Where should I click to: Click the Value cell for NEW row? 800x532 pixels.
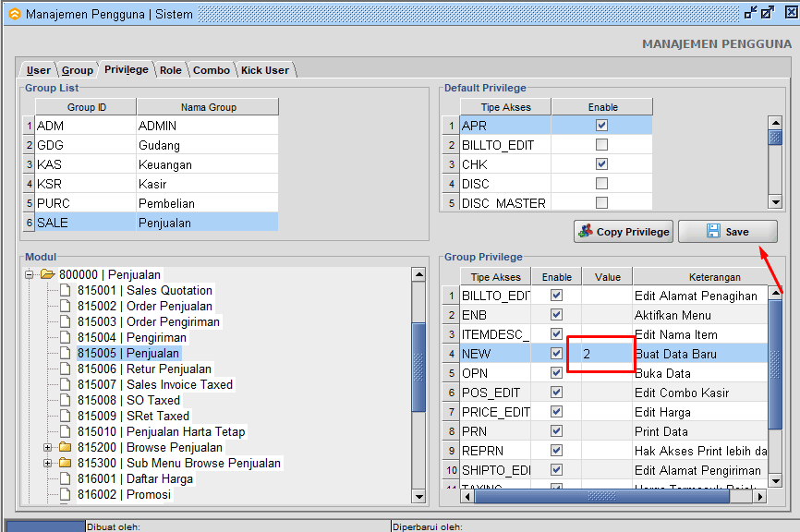(606, 354)
